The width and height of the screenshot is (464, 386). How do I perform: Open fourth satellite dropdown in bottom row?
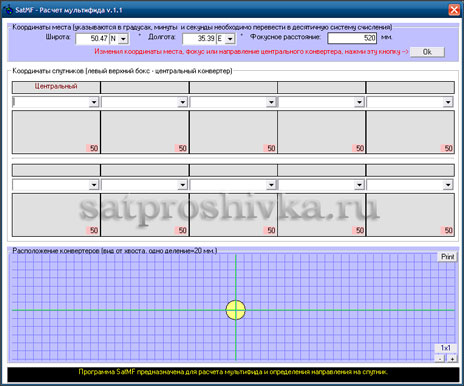pyautogui.click(x=359, y=185)
